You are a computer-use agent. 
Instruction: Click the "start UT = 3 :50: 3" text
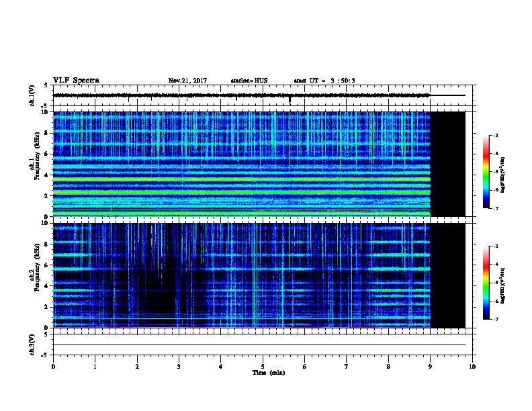point(324,81)
